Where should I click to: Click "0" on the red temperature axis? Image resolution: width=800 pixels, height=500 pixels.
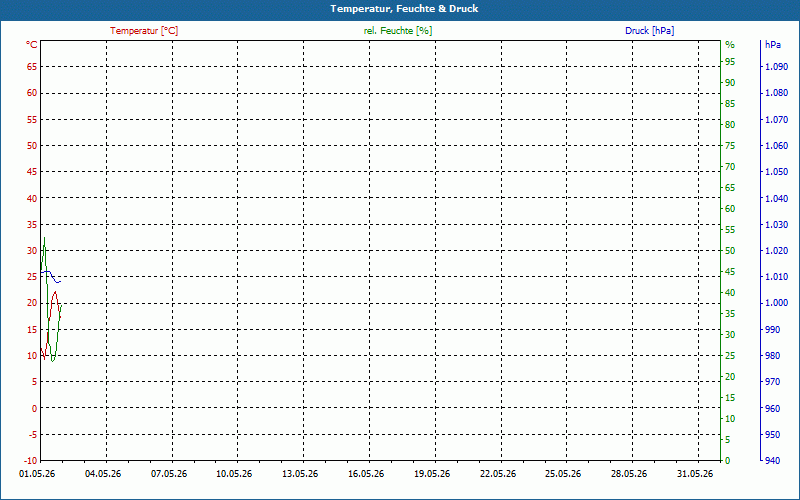35,408
